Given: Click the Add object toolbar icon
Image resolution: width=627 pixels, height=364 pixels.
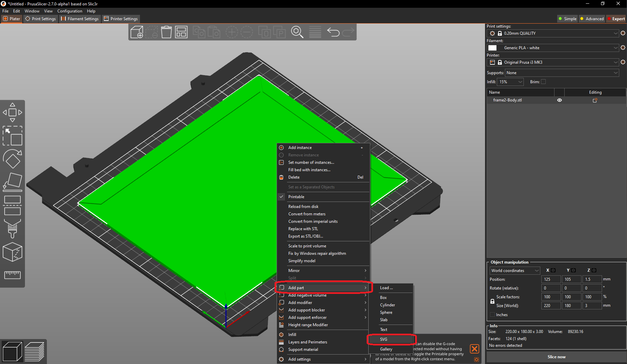Looking at the screenshot, I should pyautogui.click(x=137, y=32).
